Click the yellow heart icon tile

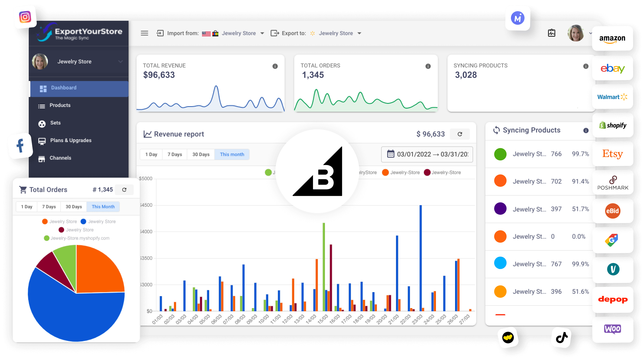(x=508, y=338)
